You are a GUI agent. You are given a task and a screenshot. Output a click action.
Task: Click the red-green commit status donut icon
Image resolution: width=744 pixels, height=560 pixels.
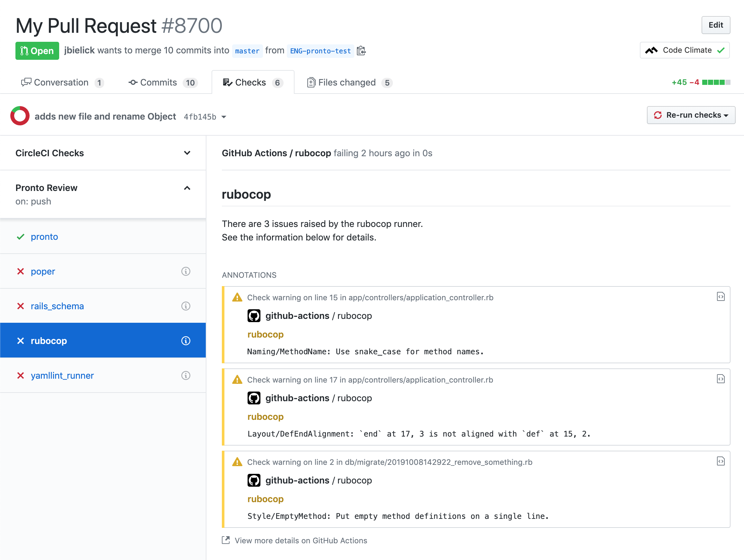coord(20,116)
